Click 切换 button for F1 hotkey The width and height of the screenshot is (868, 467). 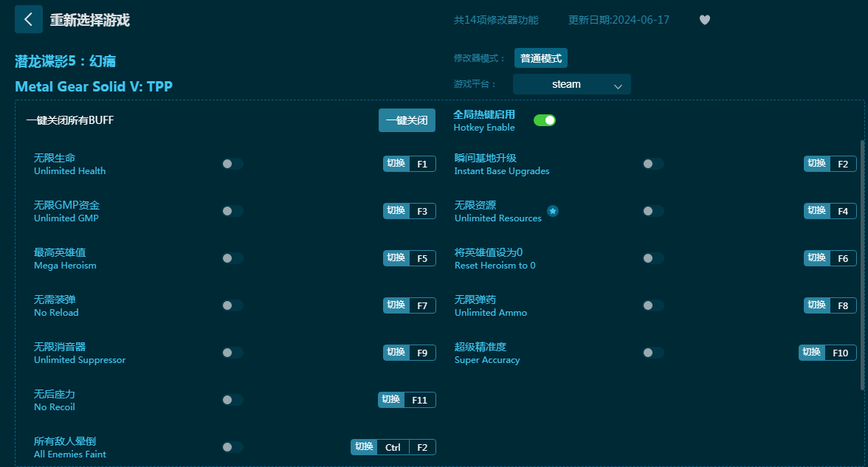pyautogui.click(x=396, y=164)
